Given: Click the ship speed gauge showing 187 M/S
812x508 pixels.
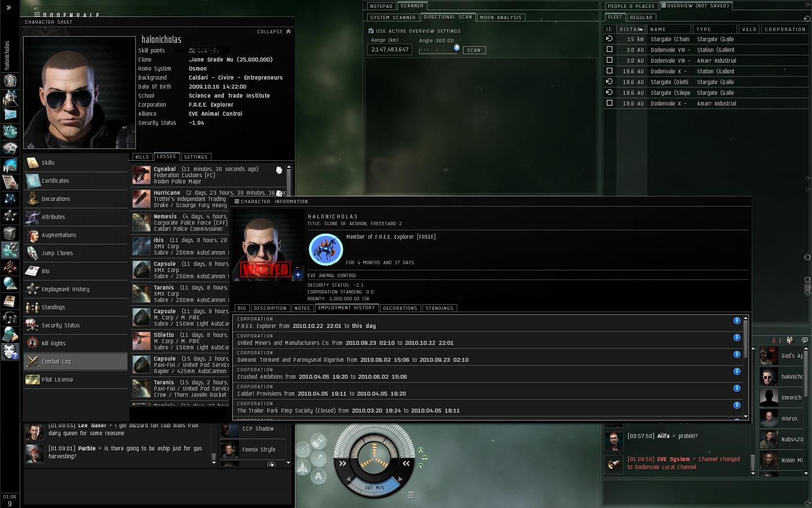Looking at the screenshot, I should 374,487.
